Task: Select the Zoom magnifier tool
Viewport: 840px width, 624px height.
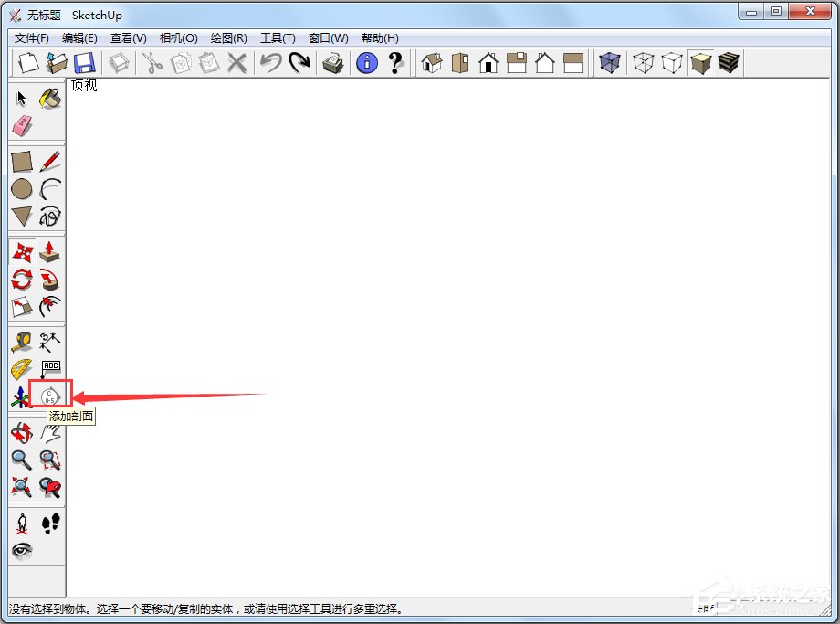Action: (x=21, y=460)
